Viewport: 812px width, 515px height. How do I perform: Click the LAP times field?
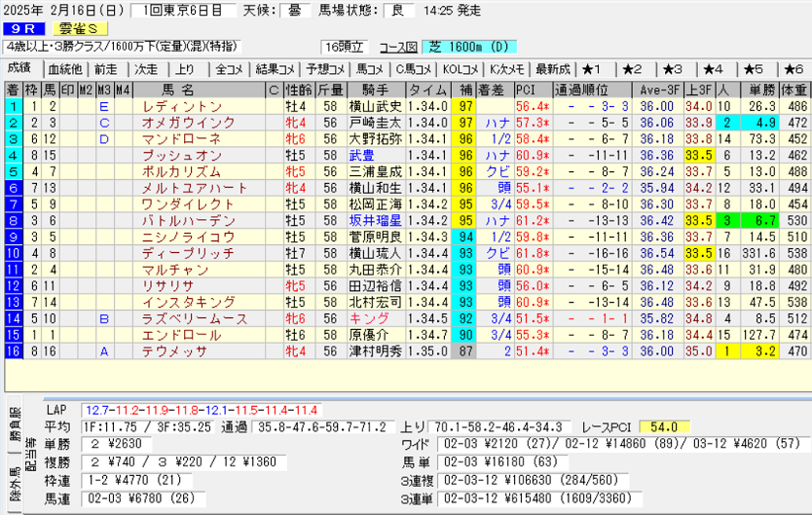point(201,411)
